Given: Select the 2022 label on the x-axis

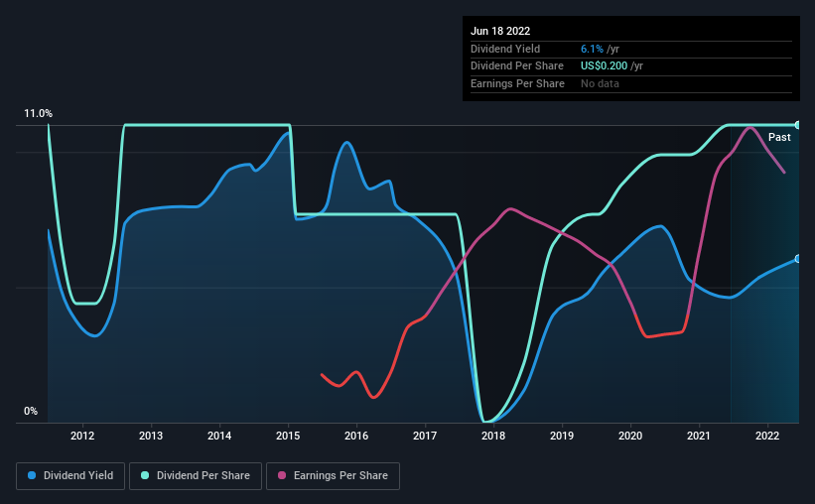Looking at the screenshot, I should (767, 436).
